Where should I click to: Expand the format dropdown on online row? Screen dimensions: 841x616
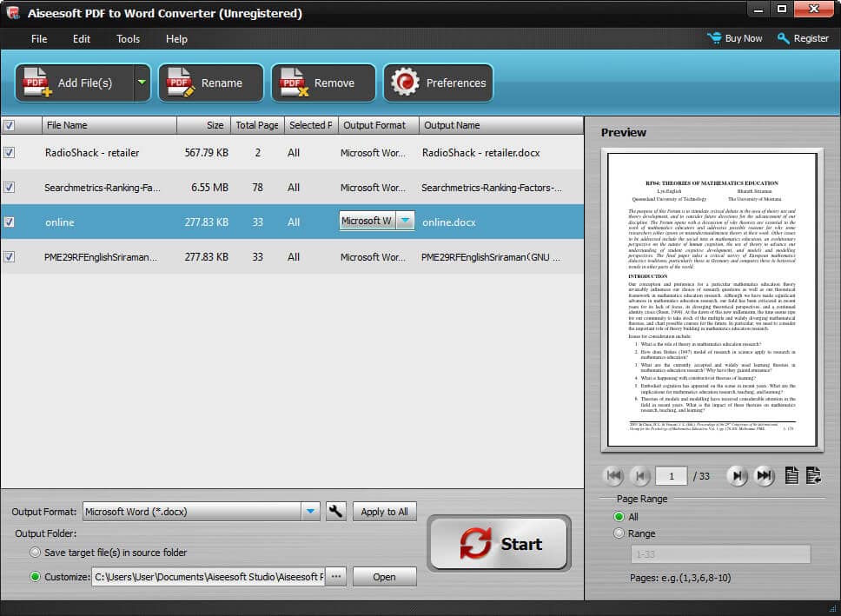tap(403, 222)
